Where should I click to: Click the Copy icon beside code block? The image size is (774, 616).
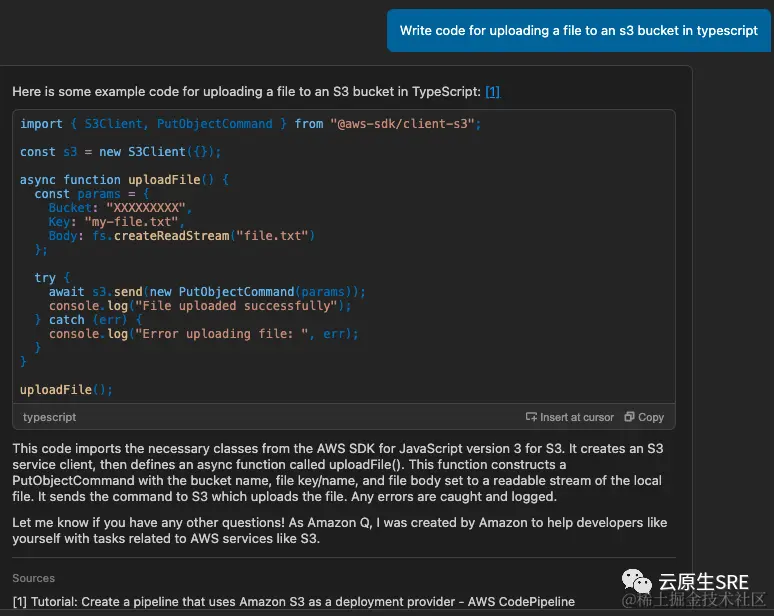point(629,417)
